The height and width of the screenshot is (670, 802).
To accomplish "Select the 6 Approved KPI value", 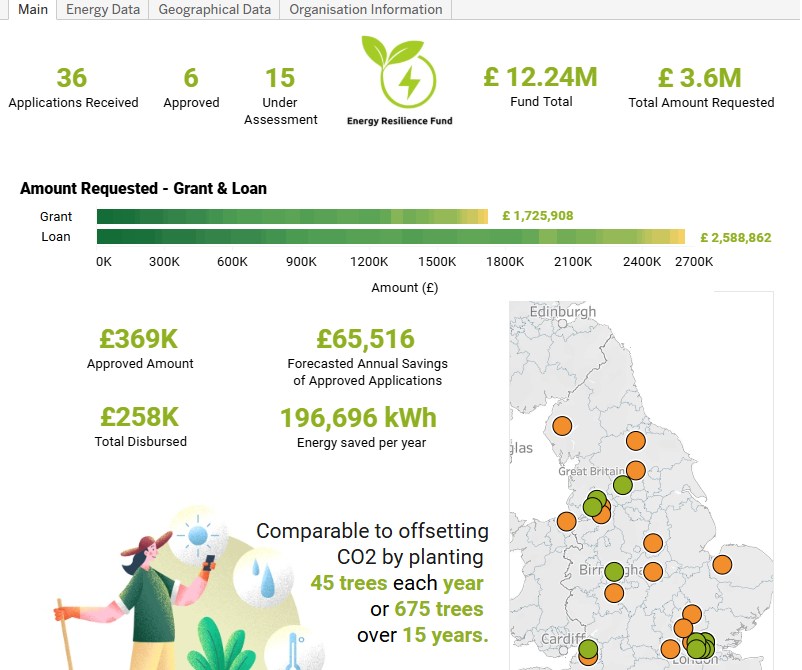I will coord(191,76).
